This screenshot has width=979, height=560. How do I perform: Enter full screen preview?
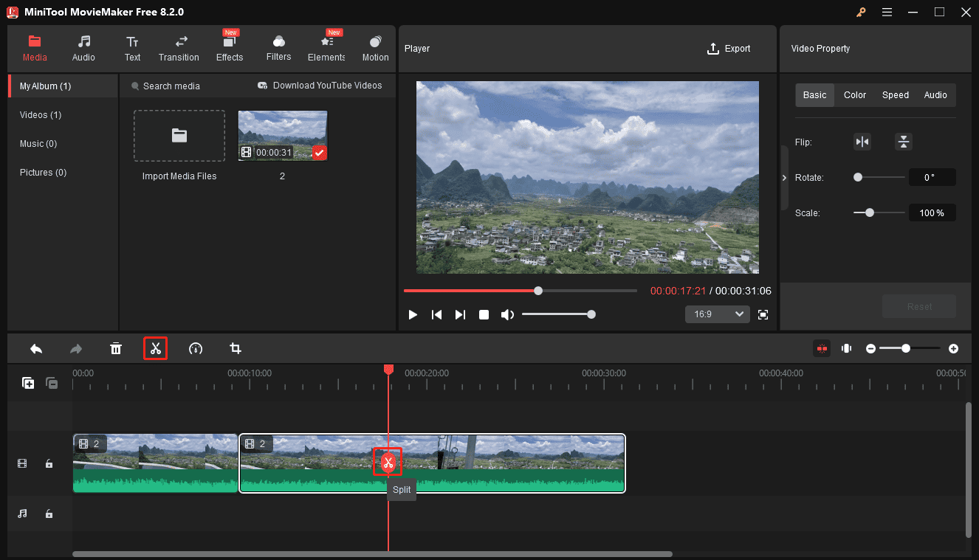tap(763, 314)
